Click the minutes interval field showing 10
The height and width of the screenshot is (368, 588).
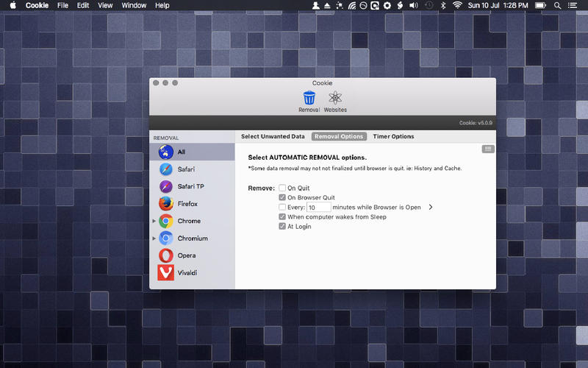pyautogui.click(x=319, y=208)
